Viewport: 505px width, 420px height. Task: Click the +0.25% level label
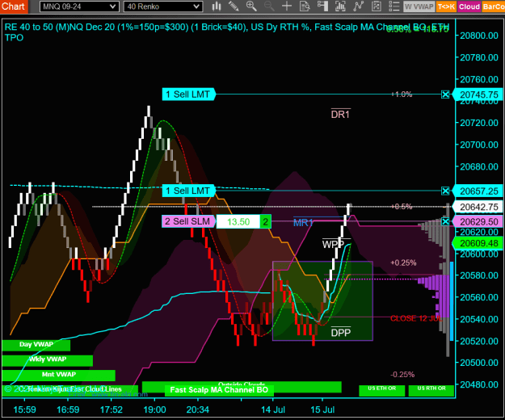pyautogui.click(x=403, y=262)
